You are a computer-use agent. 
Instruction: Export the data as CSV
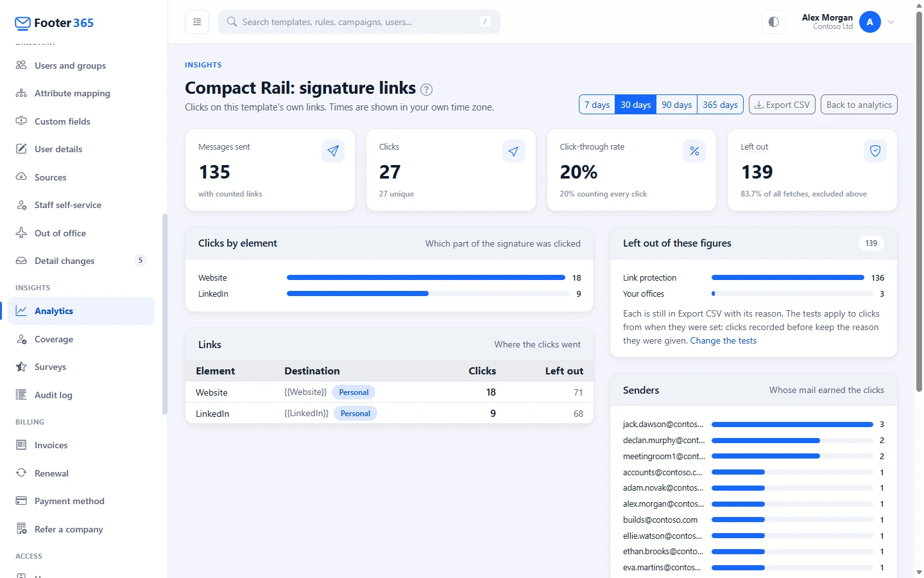coord(782,105)
